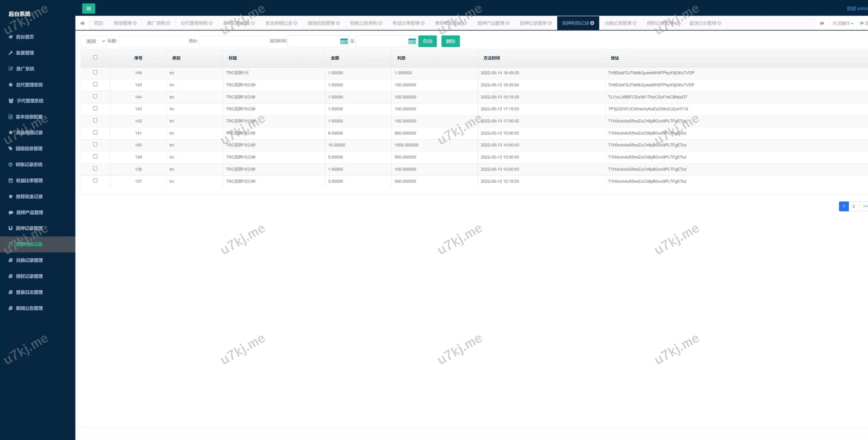The height and width of the screenshot is (440, 868).
Task: Switch to the 兑换记录管理 tab
Action: point(618,23)
